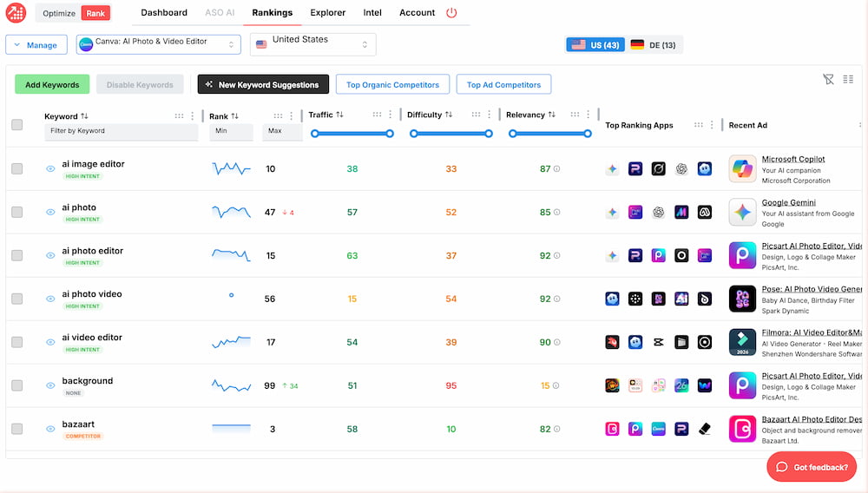
Task: Open the Picsart ad icon in background row
Action: click(x=742, y=385)
